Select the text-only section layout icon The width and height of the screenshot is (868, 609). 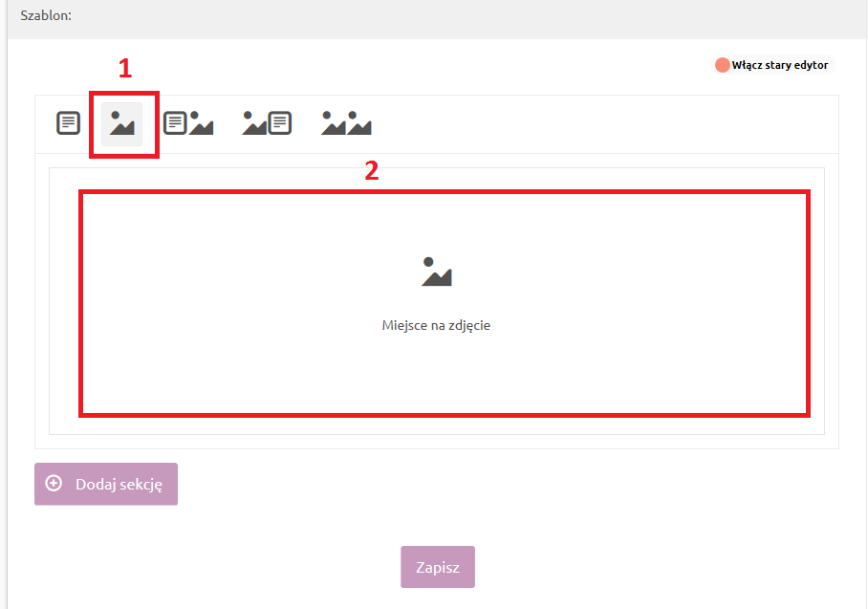coord(68,123)
